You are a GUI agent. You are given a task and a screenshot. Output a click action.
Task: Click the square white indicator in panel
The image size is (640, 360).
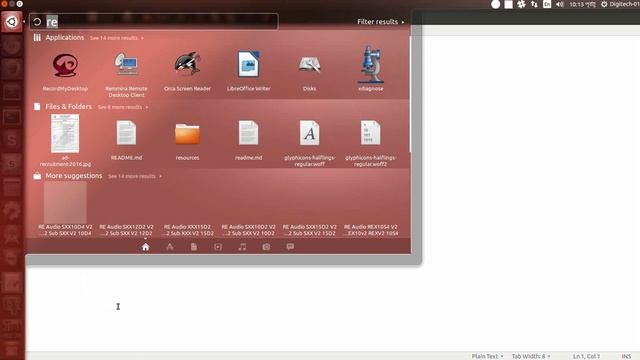tap(509, 4)
